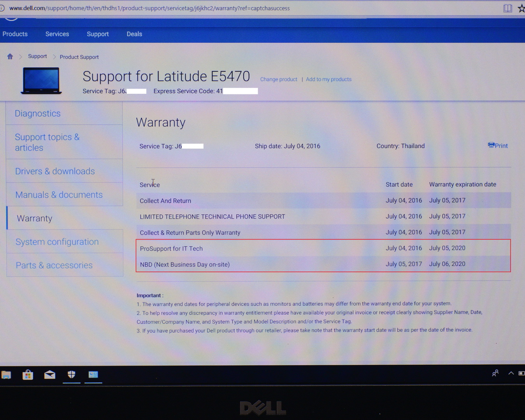Click the Change product link
This screenshot has width=525, height=420.
pyautogui.click(x=279, y=79)
